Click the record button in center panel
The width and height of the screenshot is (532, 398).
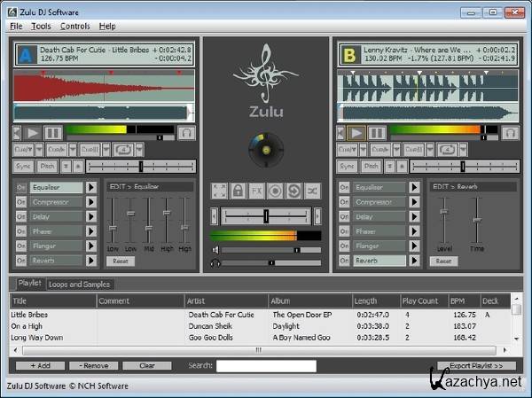pos(276,191)
